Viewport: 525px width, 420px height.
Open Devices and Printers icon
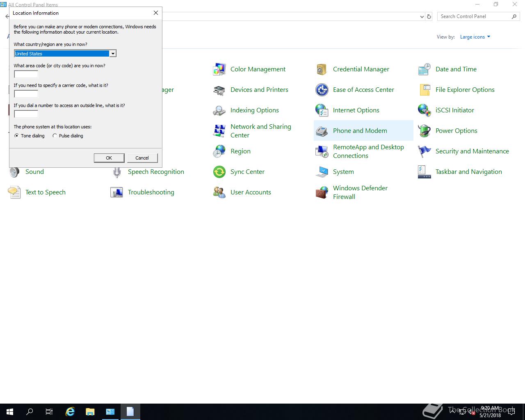click(219, 90)
